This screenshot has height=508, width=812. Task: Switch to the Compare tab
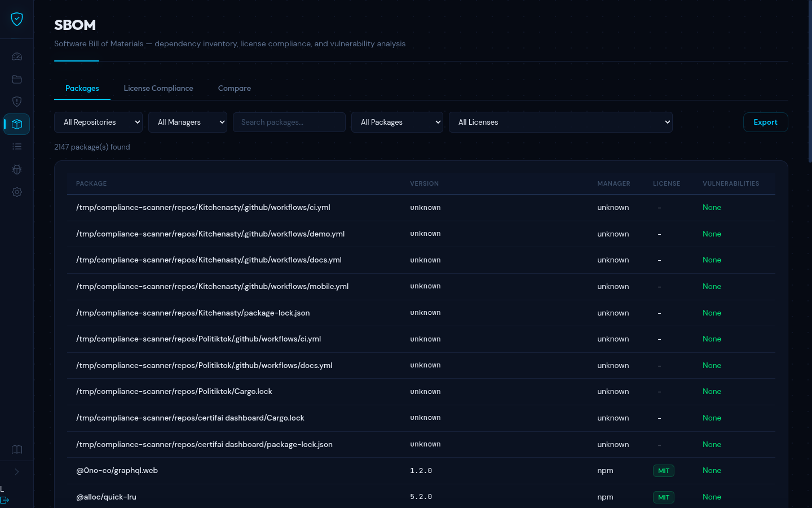[x=234, y=88]
